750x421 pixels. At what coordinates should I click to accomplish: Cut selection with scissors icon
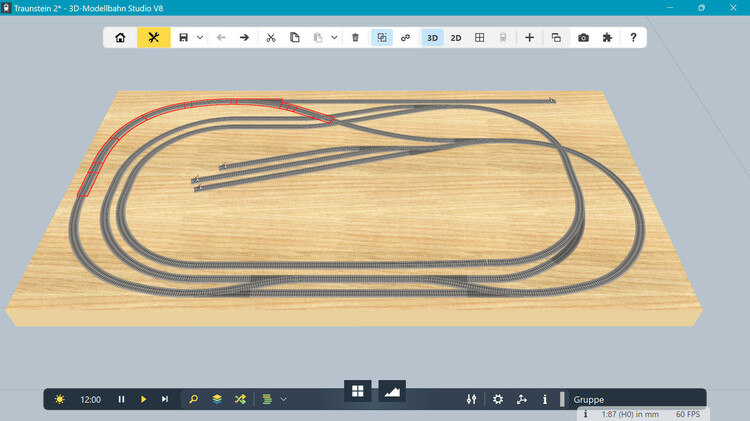[271, 37]
